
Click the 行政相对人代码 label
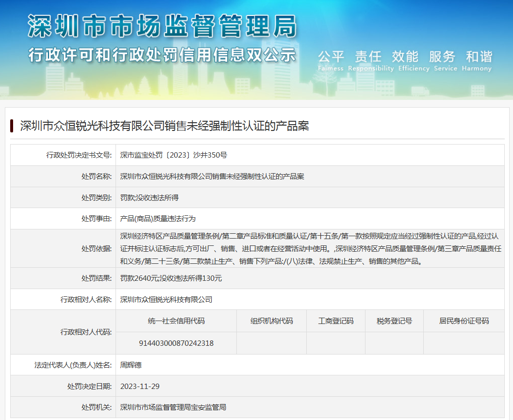[x=86, y=332]
